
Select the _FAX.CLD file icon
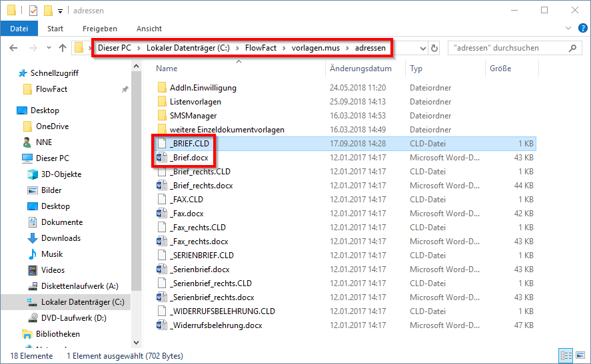(162, 200)
